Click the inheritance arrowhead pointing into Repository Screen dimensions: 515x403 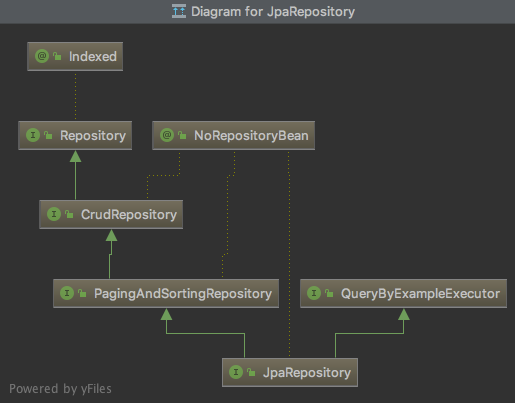coord(76,156)
